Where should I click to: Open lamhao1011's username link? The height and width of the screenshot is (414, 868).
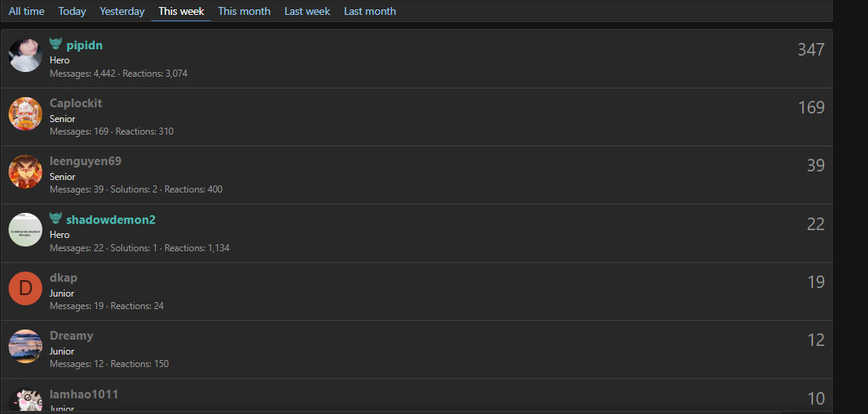(84, 394)
